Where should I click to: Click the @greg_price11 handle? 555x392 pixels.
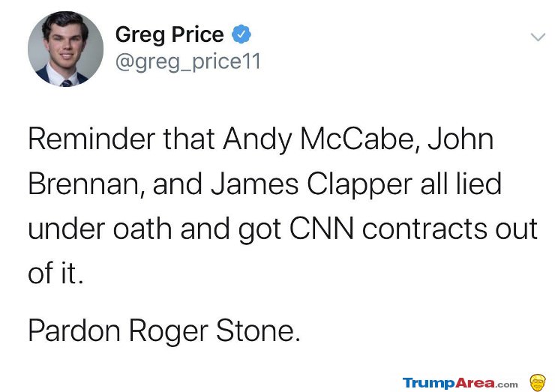[x=188, y=61]
